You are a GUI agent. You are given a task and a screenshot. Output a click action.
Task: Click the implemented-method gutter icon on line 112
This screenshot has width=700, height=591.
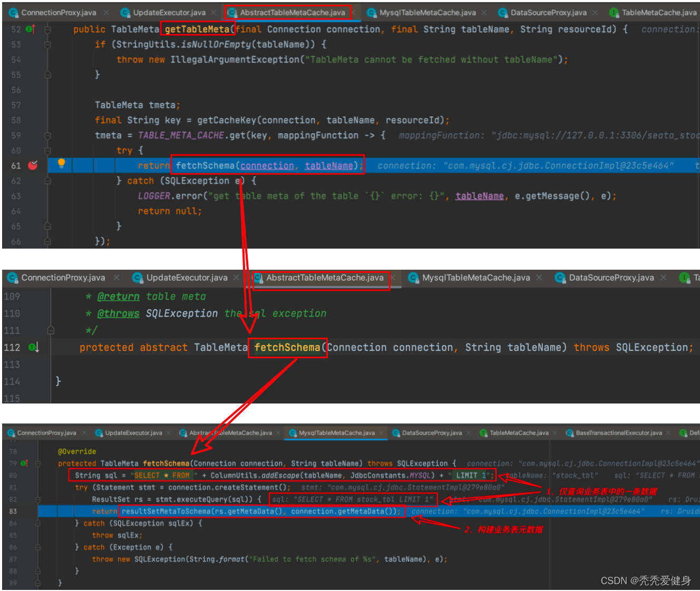[x=34, y=348]
